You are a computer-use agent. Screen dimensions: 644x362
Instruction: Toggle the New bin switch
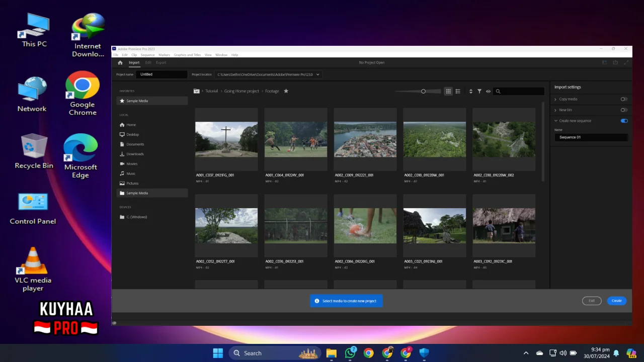[624, 110]
